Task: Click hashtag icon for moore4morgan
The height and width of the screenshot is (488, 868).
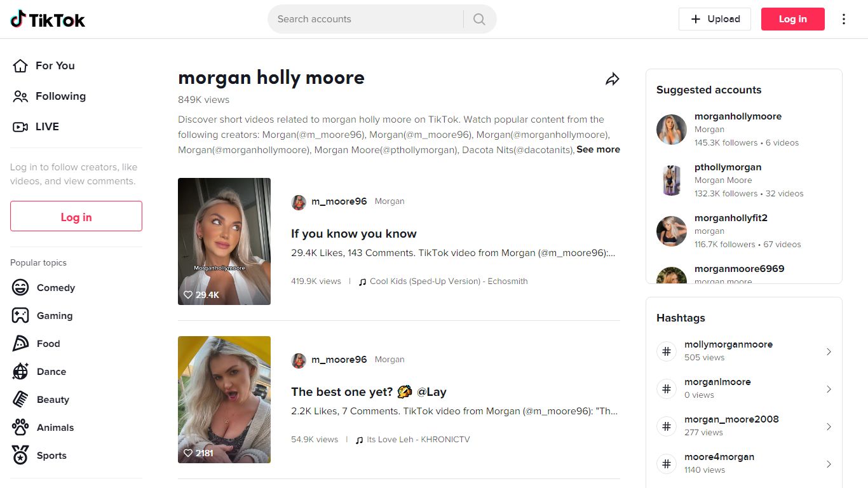Action: (667, 464)
